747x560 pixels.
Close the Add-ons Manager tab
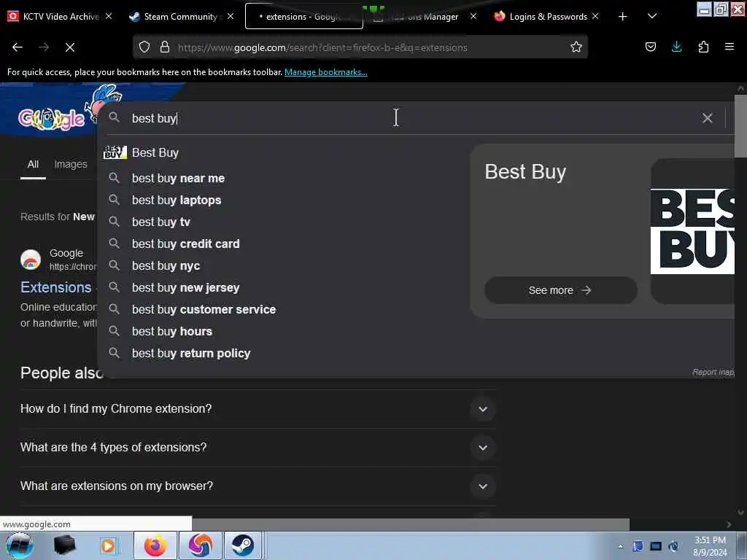click(x=473, y=16)
